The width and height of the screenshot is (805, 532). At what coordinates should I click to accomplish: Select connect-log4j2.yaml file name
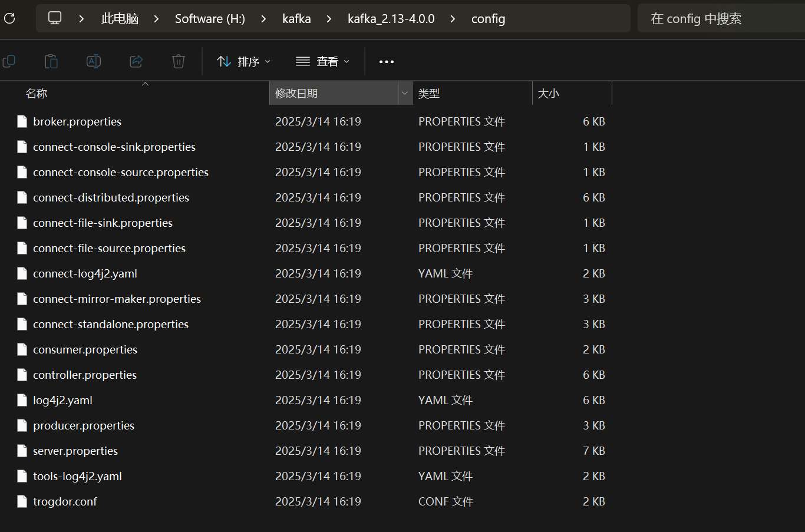pyautogui.click(x=85, y=273)
